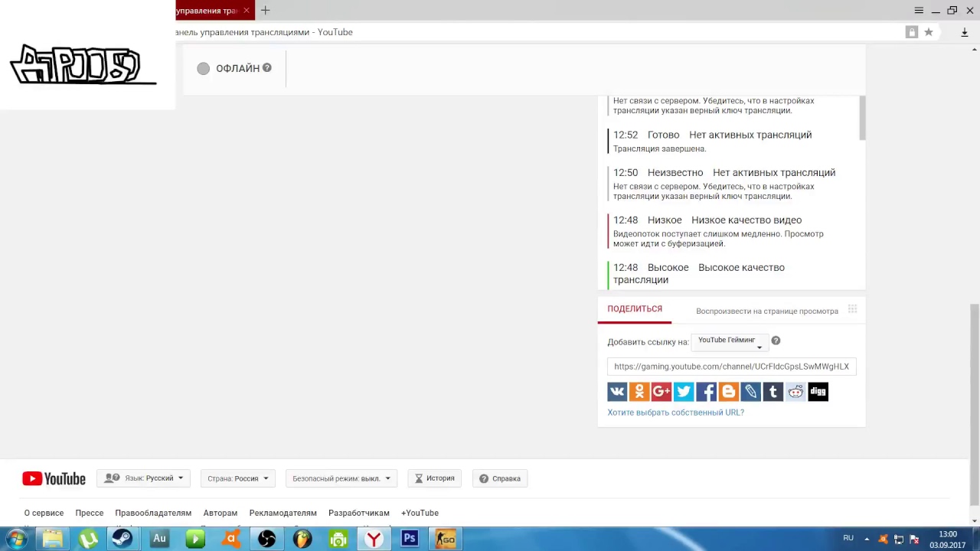
Task: Share the stream link on Twitter
Action: pyautogui.click(x=684, y=392)
